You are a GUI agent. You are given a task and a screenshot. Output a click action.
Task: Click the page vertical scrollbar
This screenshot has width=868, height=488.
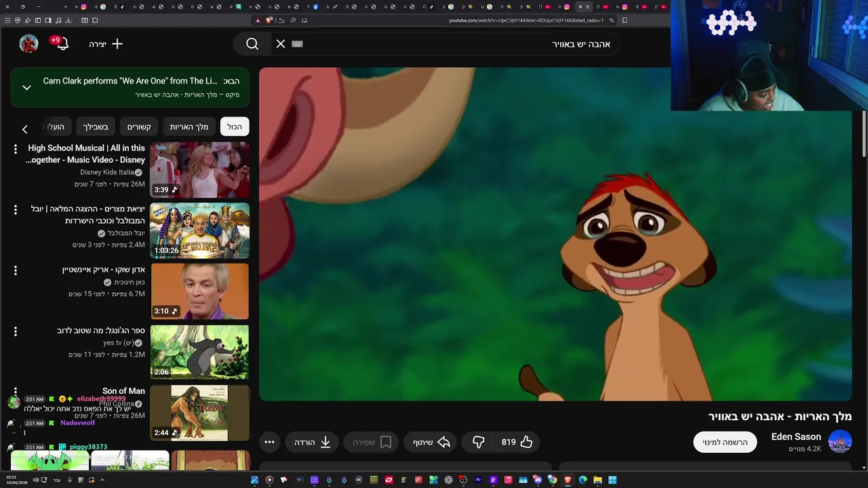pyautogui.click(x=864, y=136)
